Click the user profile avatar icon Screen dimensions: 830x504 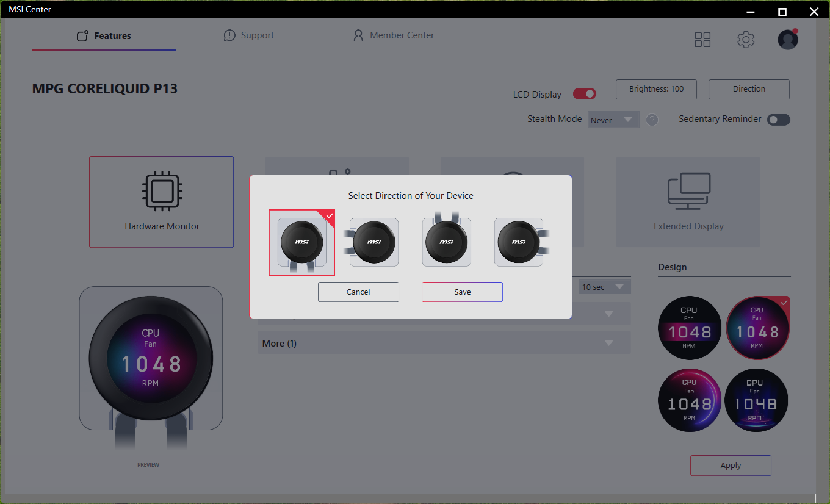point(788,39)
